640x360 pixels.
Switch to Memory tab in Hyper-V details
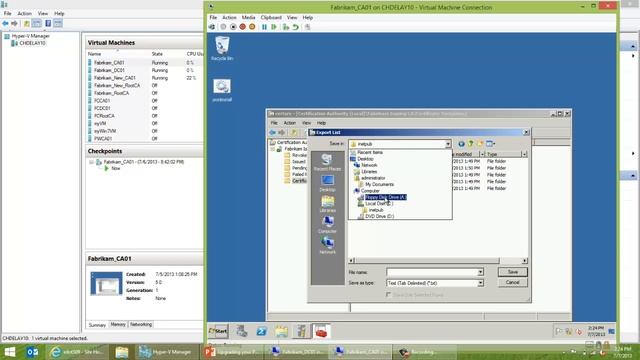118,324
